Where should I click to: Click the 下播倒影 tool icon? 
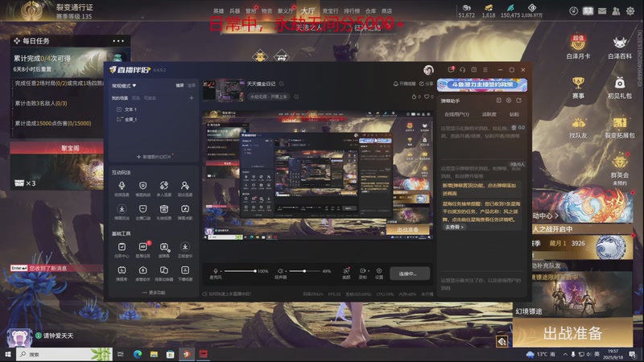tap(185, 270)
